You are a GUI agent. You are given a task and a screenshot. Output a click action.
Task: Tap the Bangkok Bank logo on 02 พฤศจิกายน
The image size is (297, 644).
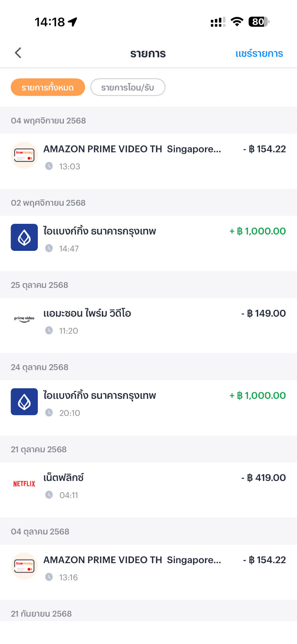pyautogui.click(x=24, y=237)
